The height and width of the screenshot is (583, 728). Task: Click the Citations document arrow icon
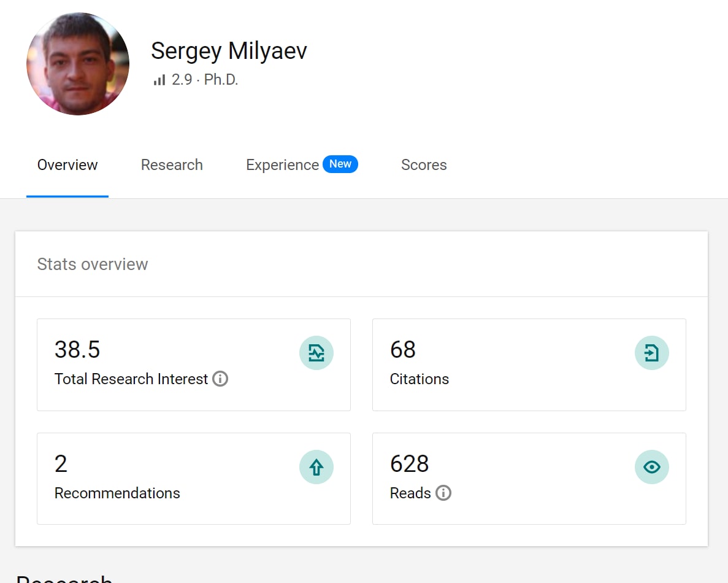click(x=652, y=353)
